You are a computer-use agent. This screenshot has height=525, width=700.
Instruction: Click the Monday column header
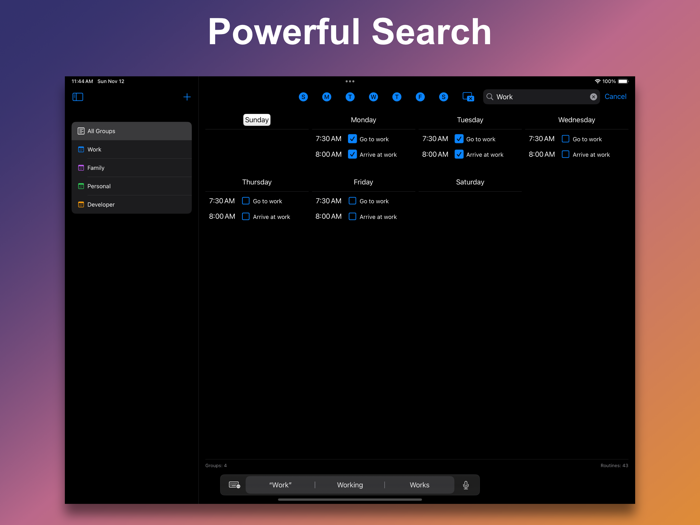363,120
